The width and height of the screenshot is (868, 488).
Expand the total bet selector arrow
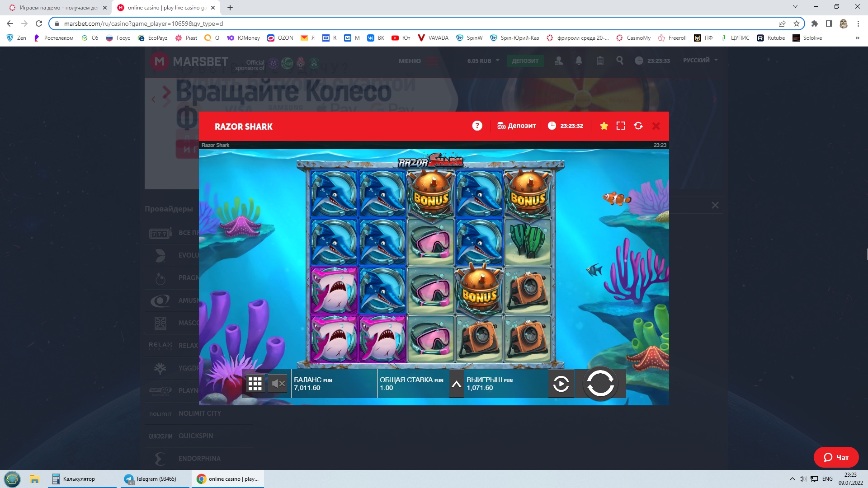(x=457, y=384)
